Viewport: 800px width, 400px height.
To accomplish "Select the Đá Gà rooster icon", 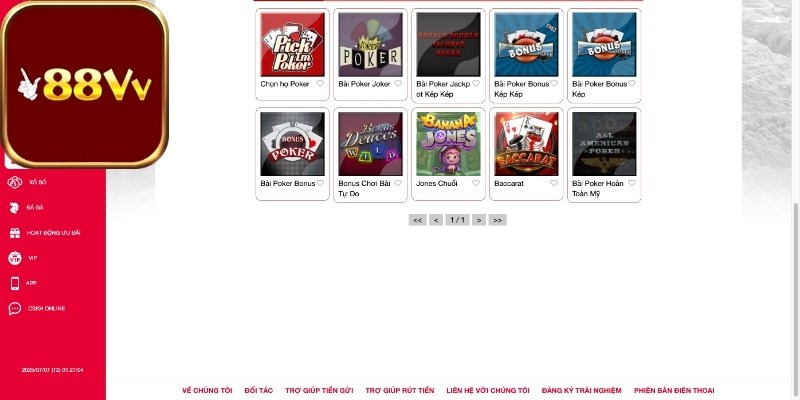I will coord(15,207).
